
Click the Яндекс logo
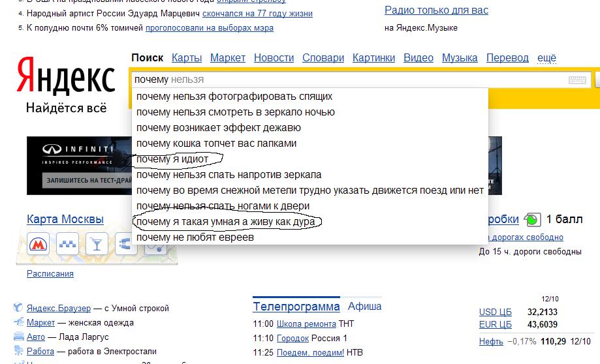(x=66, y=75)
